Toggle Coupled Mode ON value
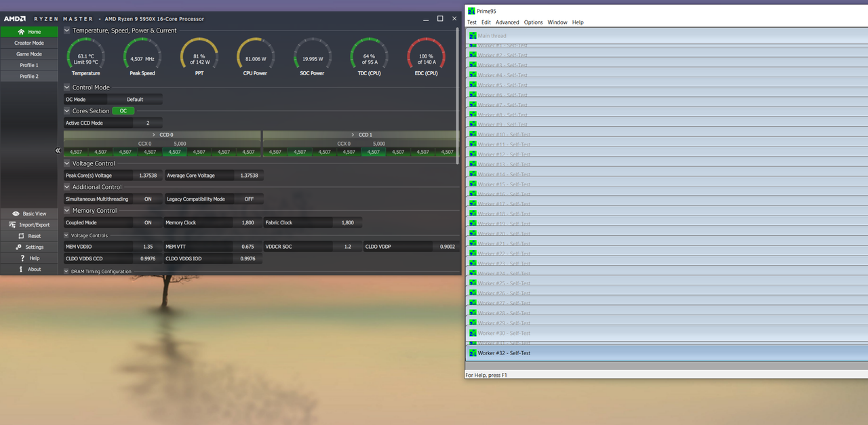 148,222
